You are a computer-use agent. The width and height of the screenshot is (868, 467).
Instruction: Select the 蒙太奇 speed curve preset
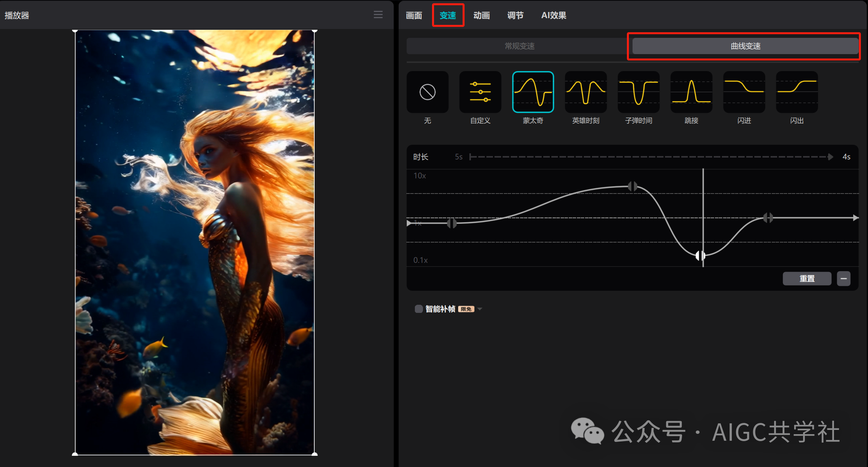coord(533,92)
